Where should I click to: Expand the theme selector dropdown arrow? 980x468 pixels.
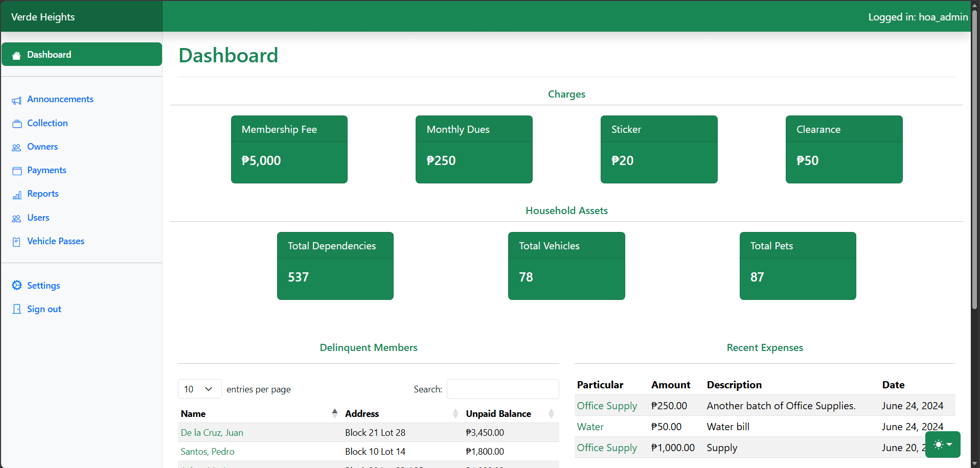949,444
